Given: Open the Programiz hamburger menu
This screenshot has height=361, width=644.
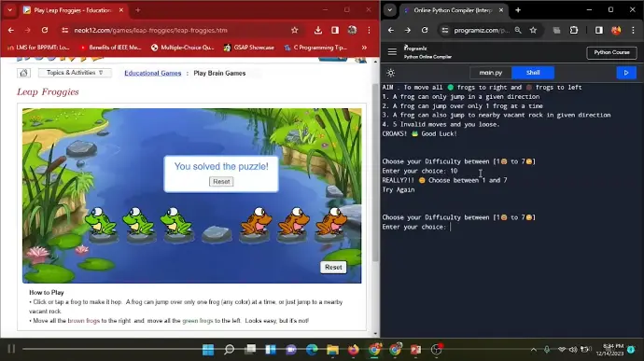Looking at the screenshot, I should click(392, 51).
